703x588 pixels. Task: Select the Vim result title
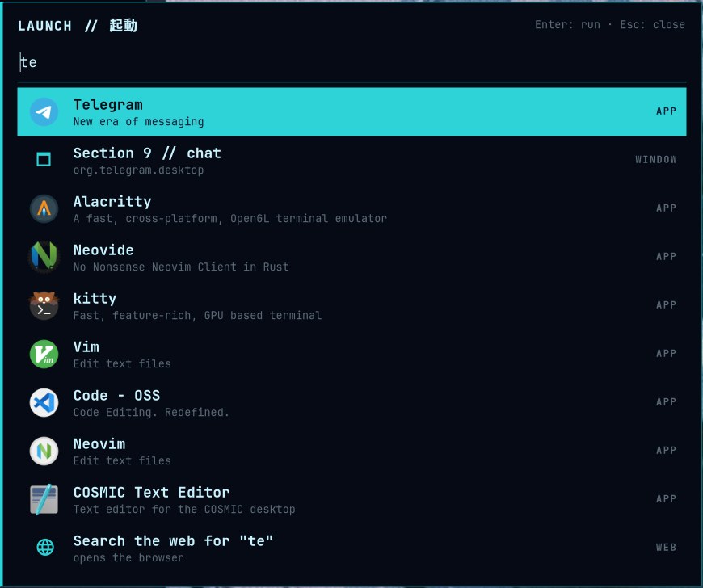tap(86, 346)
